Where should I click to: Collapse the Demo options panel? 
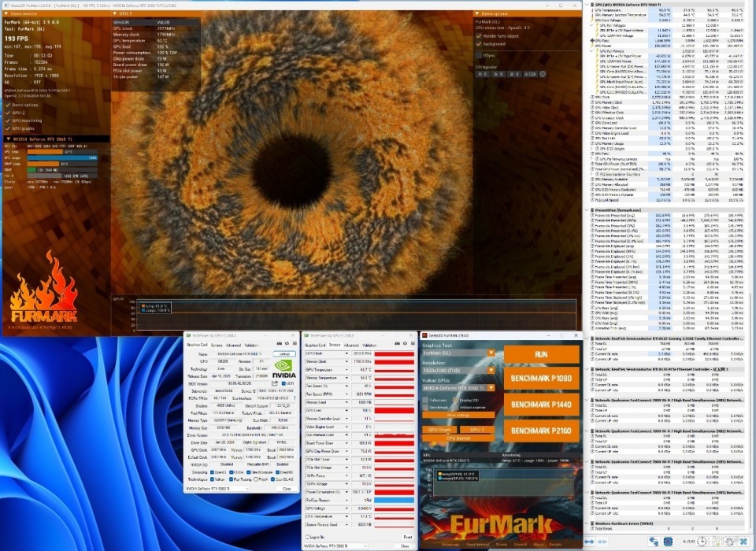(x=477, y=13)
